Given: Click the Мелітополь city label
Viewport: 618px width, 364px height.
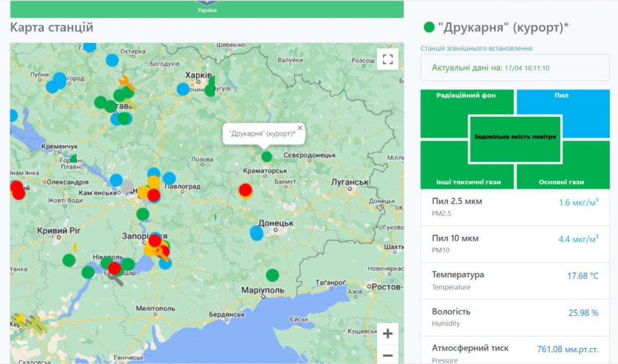Looking at the screenshot, I should (155, 308).
